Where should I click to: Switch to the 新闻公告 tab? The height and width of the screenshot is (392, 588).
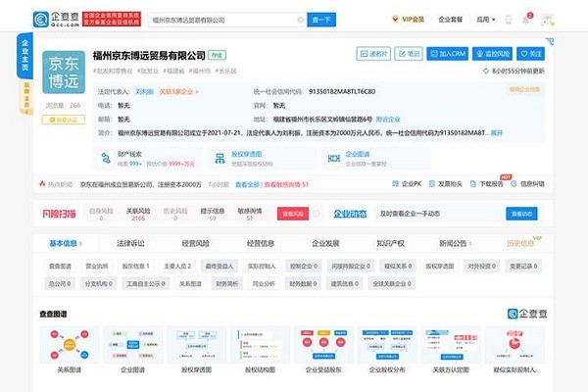[x=455, y=243]
